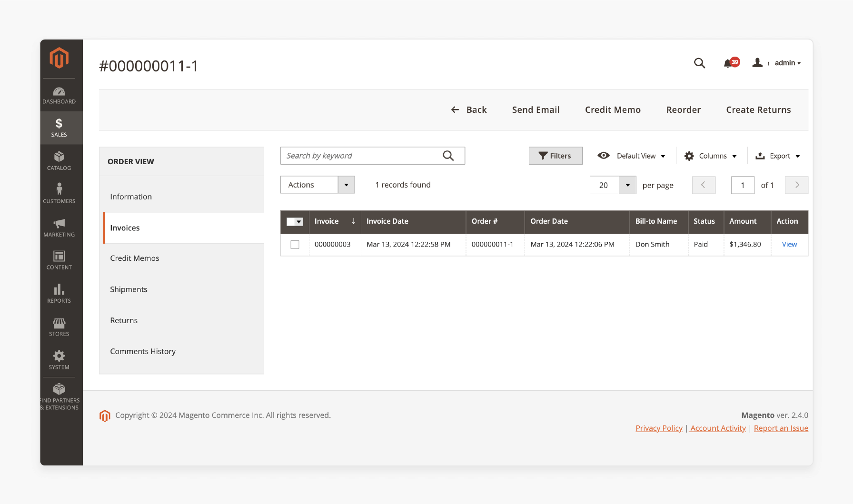Sort by Invoice Date column header
Image resolution: width=853 pixels, height=504 pixels.
[x=413, y=221]
